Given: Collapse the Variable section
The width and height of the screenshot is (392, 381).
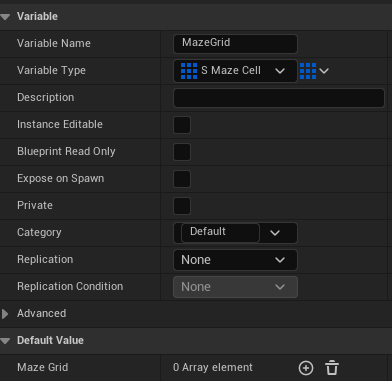Looking at the screenshot, I should point(5,16).
